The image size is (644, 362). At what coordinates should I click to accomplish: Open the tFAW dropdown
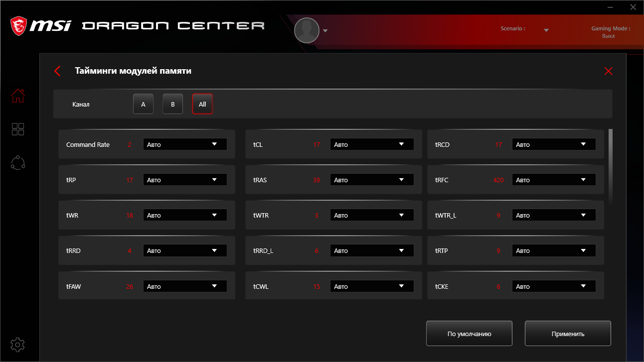185,286
